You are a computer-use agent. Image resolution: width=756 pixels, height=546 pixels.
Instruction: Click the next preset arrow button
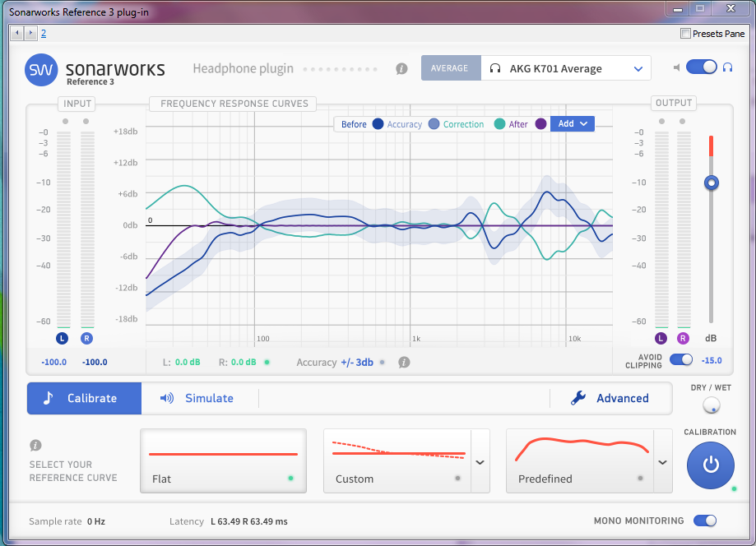coord(30,33)
